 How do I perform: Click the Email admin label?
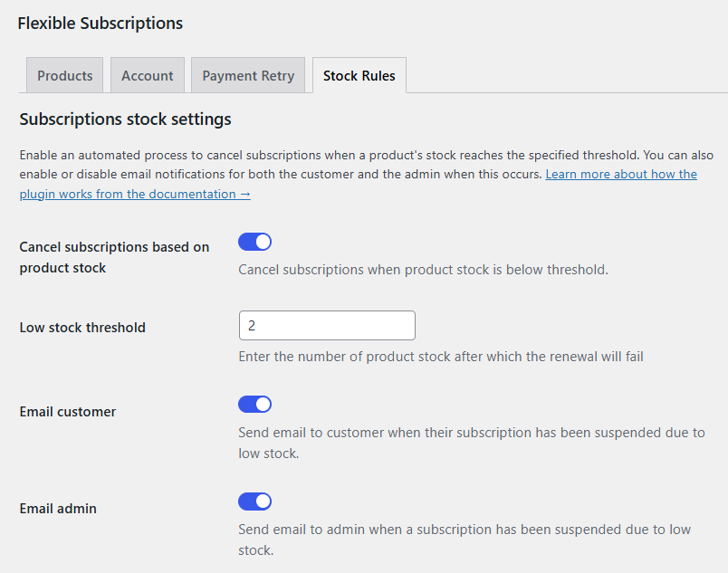click(x=58, y=509)
